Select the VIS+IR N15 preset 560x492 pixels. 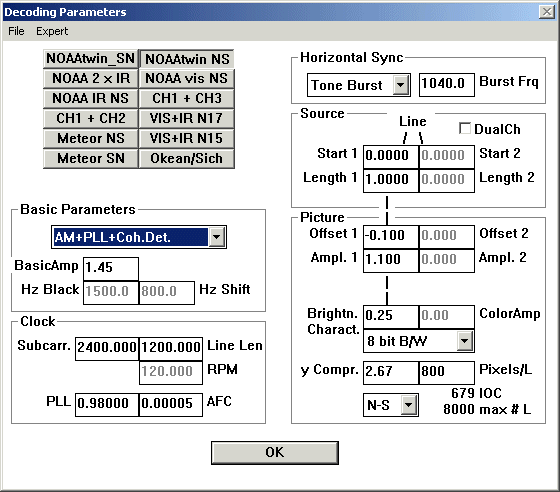point(187,139)
